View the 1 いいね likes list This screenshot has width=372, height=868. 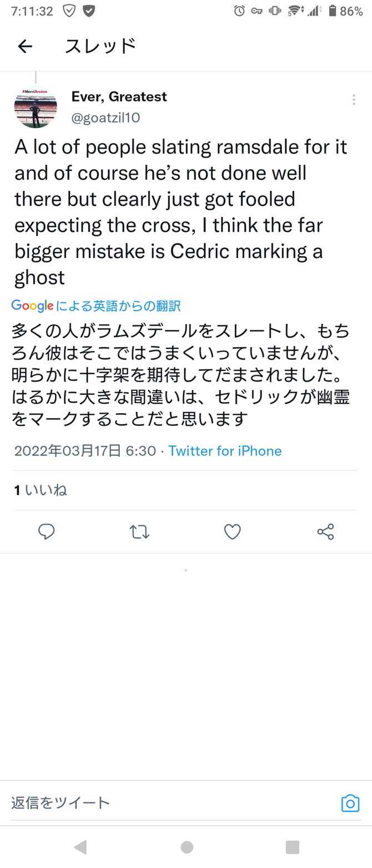(41, 490)
